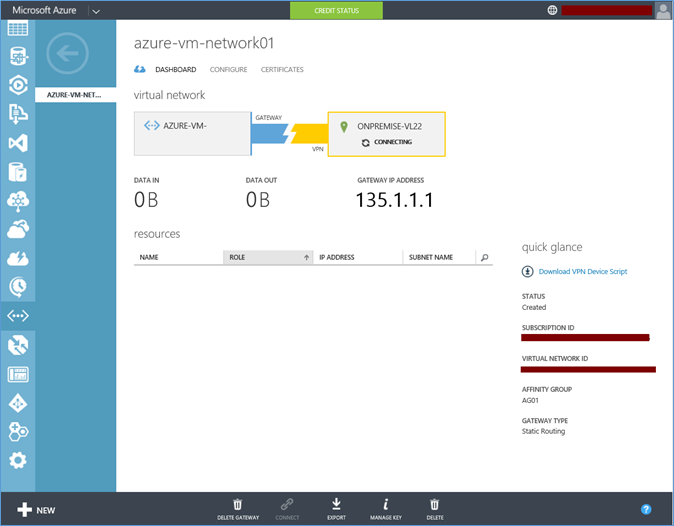Open the Media Services sidebar icon
Image resolution: width=674 pixels, height=526 pixels.
pos(18,85)
